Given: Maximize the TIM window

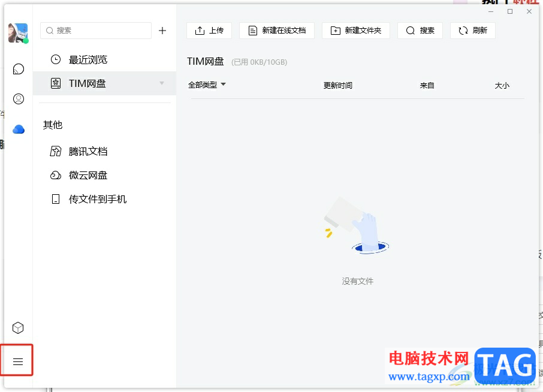Looking at the screenshot, I should click(510, 11).
